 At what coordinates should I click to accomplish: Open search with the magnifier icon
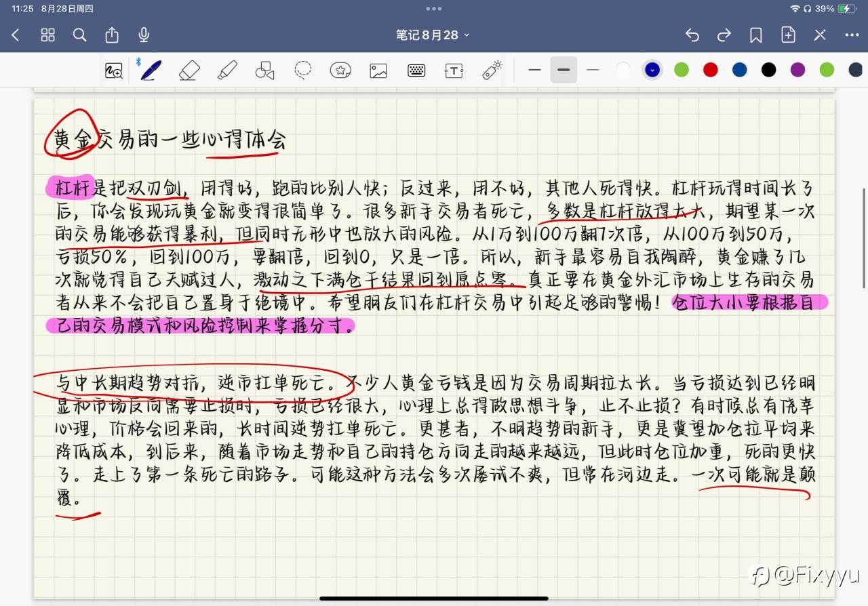(80, 35)
